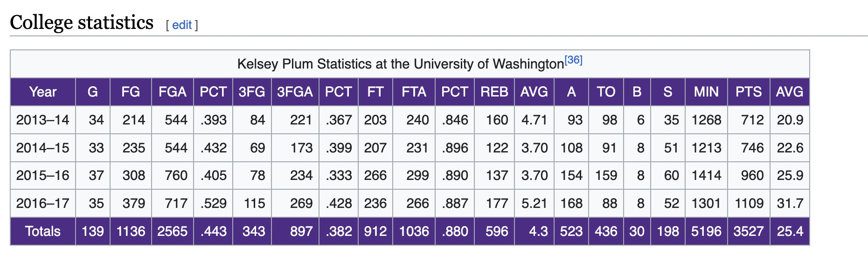Screen dimensions: 868x255
Task: Click the Year column header
Action: click(43, 92)
